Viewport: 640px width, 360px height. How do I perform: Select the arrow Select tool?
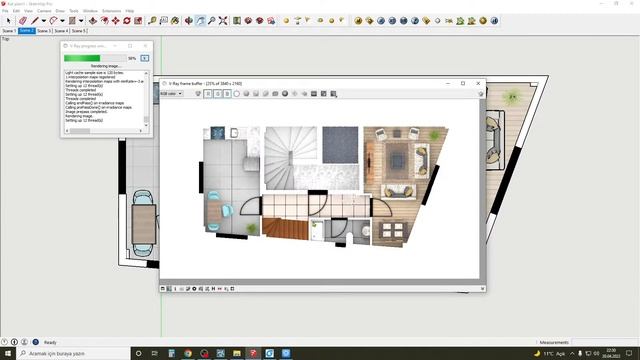(x=9, y=20)
